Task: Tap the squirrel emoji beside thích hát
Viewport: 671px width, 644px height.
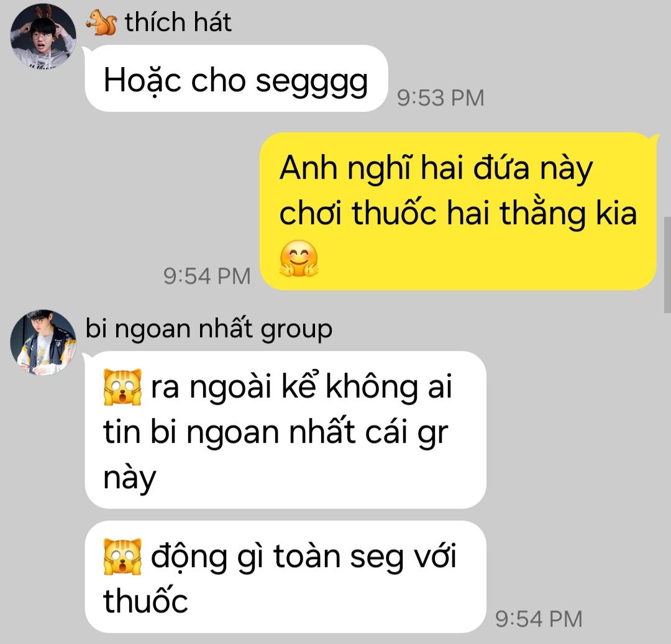Action: pos(101,22)
